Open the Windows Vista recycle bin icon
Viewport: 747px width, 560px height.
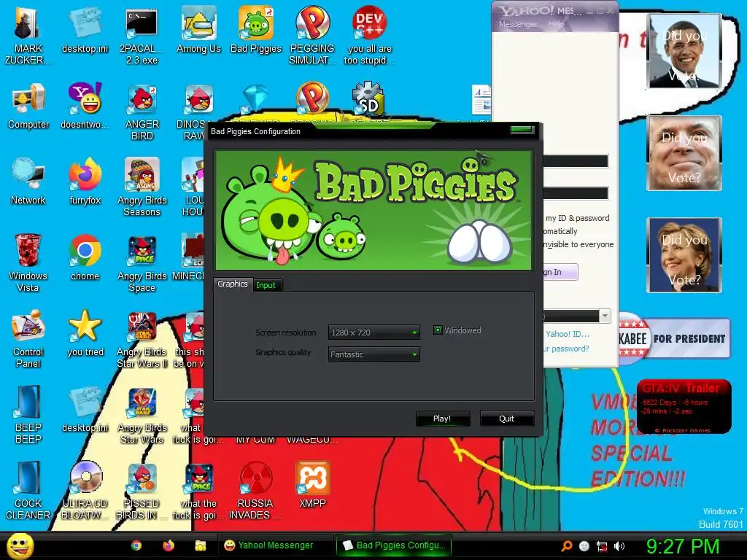coord(28,262)
